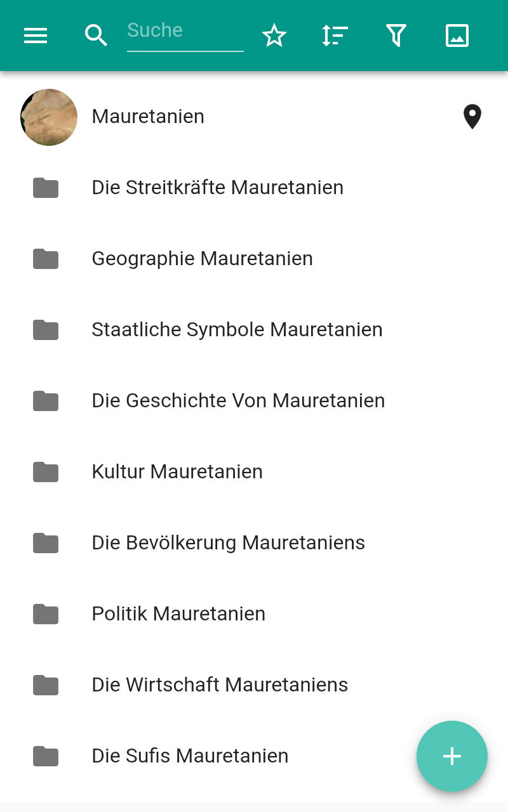The height and width of the screenshot is (812, 508).
Task: Select Staatliche Symbole Mauretanien entry
Action: tap(237, 330)
